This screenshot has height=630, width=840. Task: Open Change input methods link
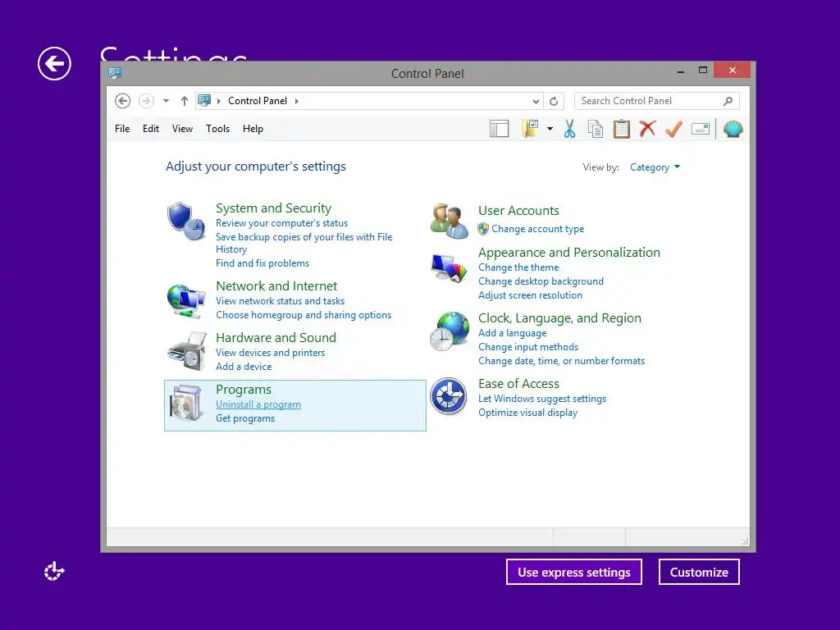(x=528, y=347)
